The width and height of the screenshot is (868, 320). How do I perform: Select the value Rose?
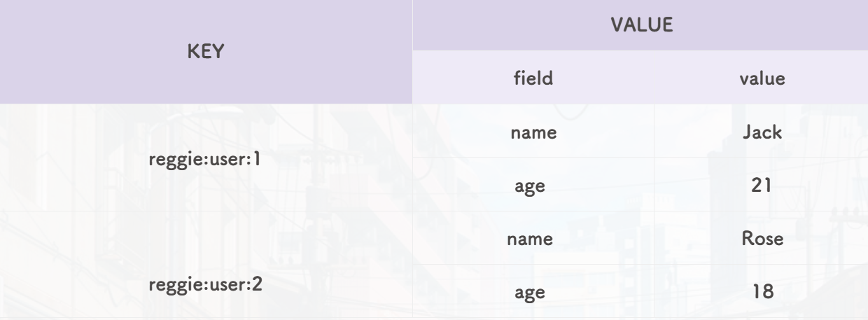pos(762,239)
